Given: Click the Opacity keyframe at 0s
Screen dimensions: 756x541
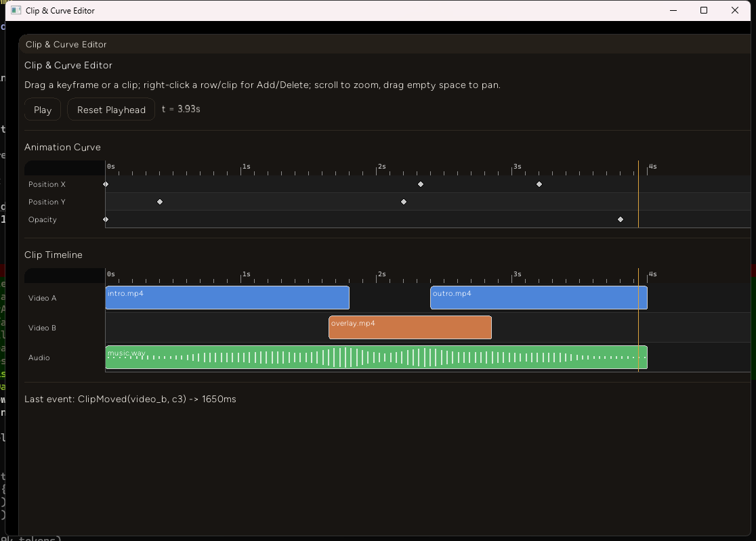Looking at the screenshot, I should 106,219.
